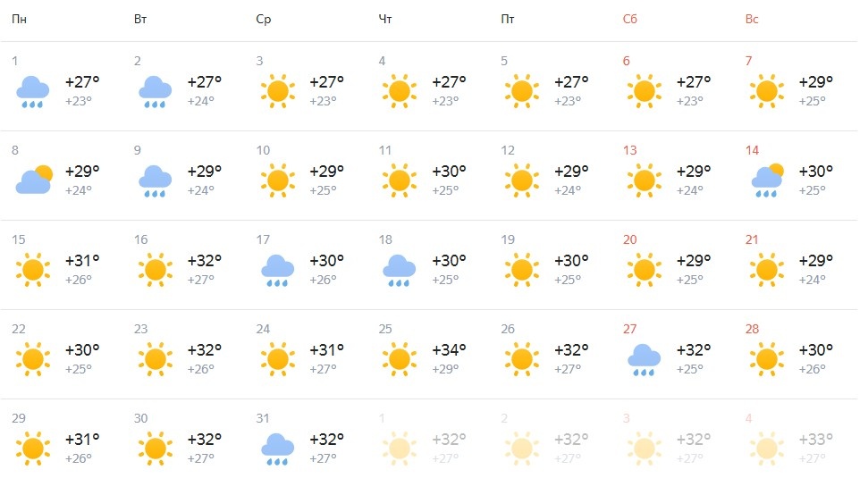The height and width of the screenshot is (495, 868).
Task: Click partly cloudy icon on day 8
Action: click(34, 180)
